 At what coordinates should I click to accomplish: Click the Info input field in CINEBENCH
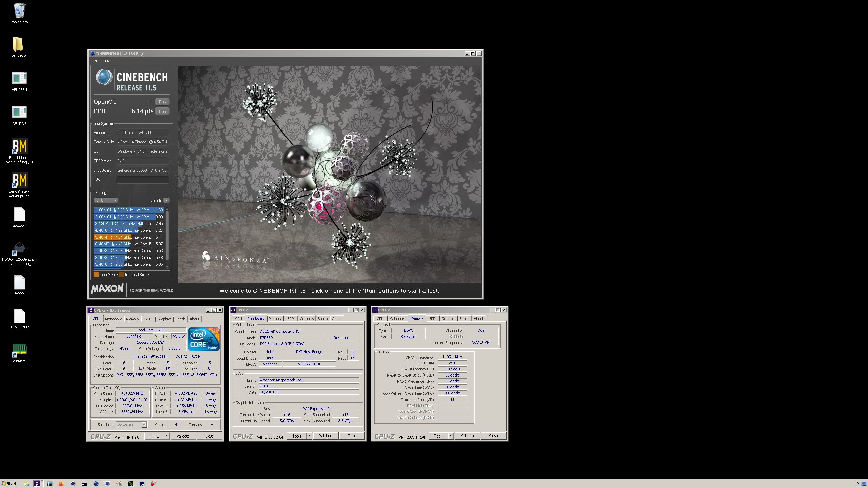click(142, 180)
